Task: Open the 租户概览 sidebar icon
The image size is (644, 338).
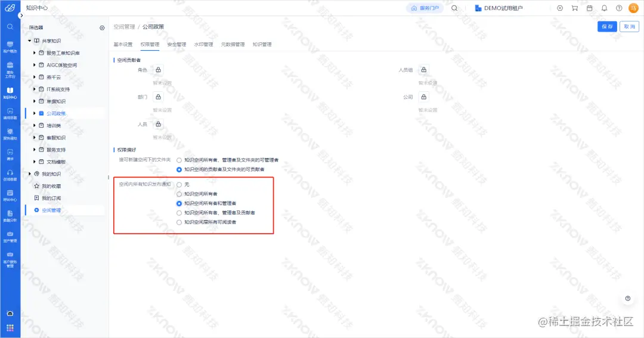Action: tap(10, 47)
